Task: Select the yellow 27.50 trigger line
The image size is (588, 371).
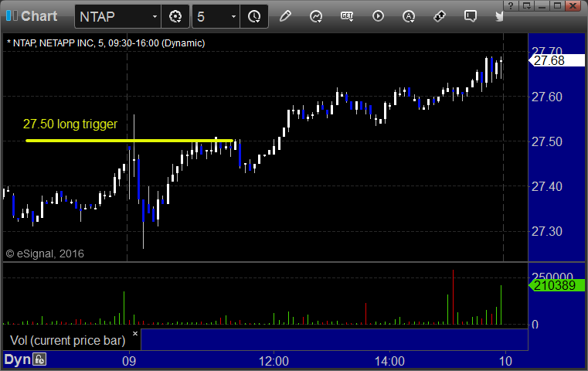Action: tap(129, 141)
